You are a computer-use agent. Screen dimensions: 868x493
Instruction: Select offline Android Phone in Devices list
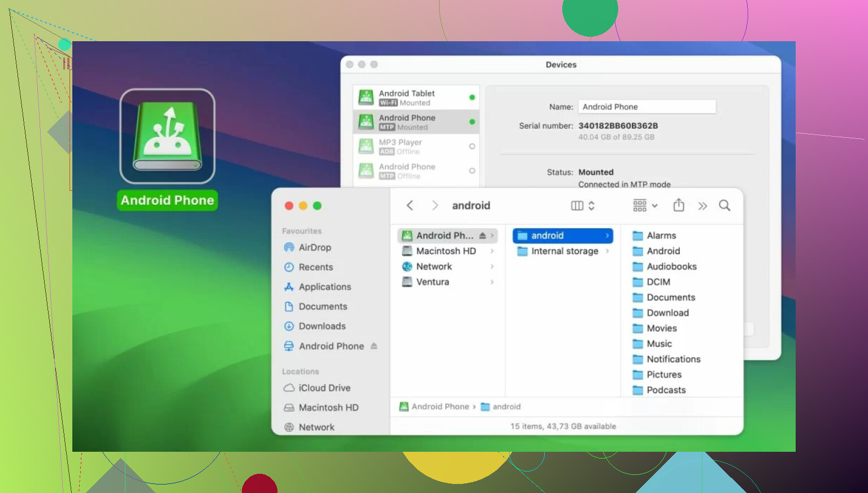click(x=416, y=171)
